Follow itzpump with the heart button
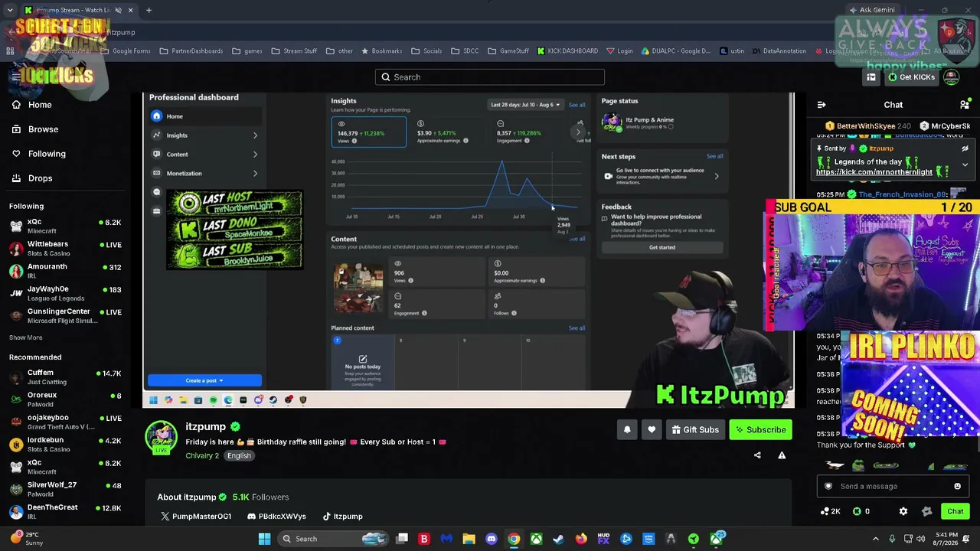This screenshot has height=551, width=980. 652,430
